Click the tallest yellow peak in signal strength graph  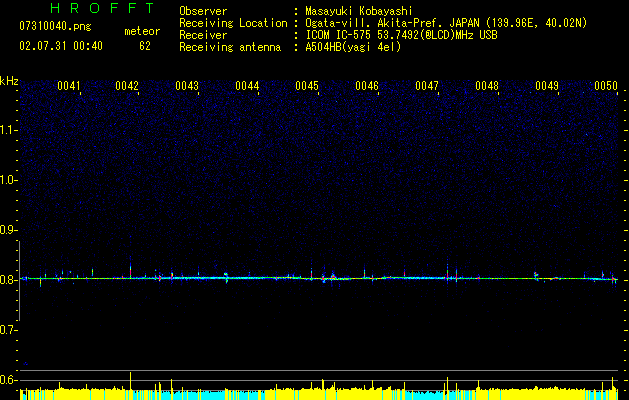coord(130,381)
